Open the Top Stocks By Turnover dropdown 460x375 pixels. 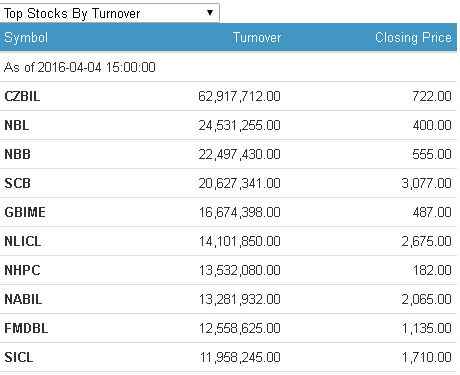(110, 13)
